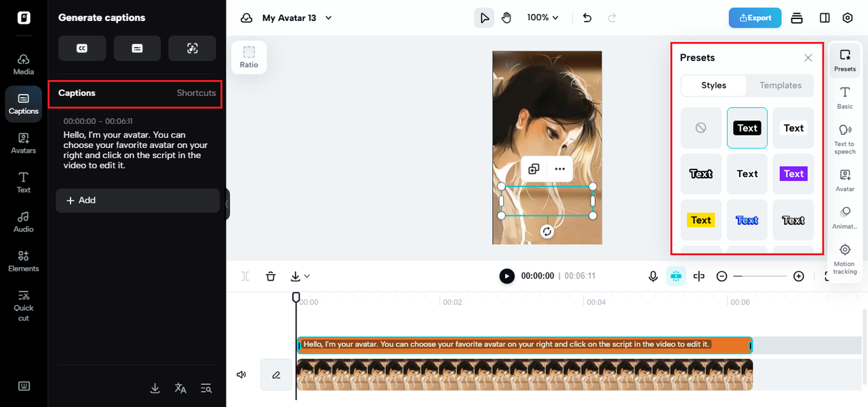The height and width of the screenshot is (407, 868).
Task: Export the project
Action: 755,18
